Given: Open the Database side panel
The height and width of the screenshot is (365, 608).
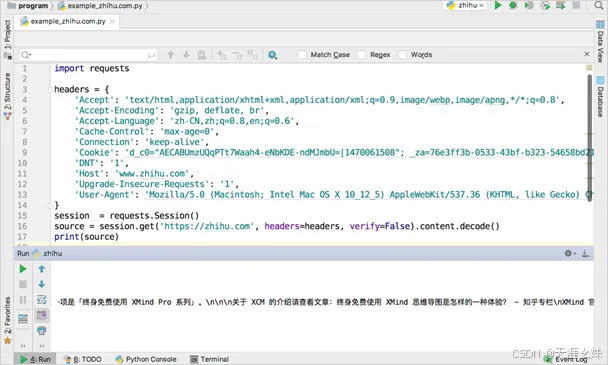Looking at the screenshot, I should coord(600,97).
